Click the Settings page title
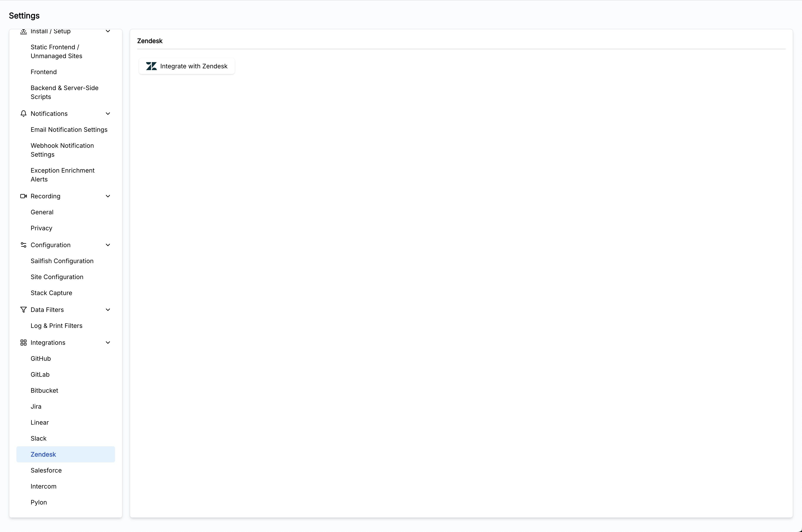 click(x=24, y=16)
